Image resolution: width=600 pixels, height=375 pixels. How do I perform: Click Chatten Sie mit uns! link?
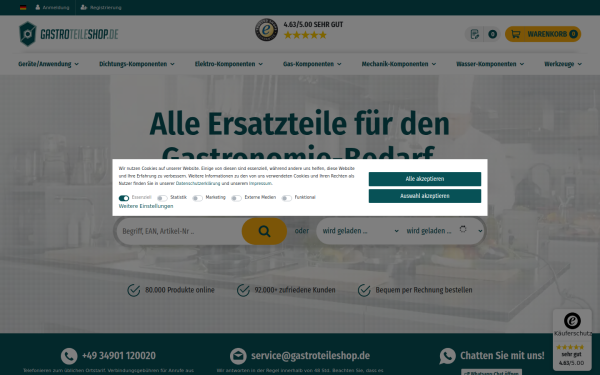click(x=502, y=356)
